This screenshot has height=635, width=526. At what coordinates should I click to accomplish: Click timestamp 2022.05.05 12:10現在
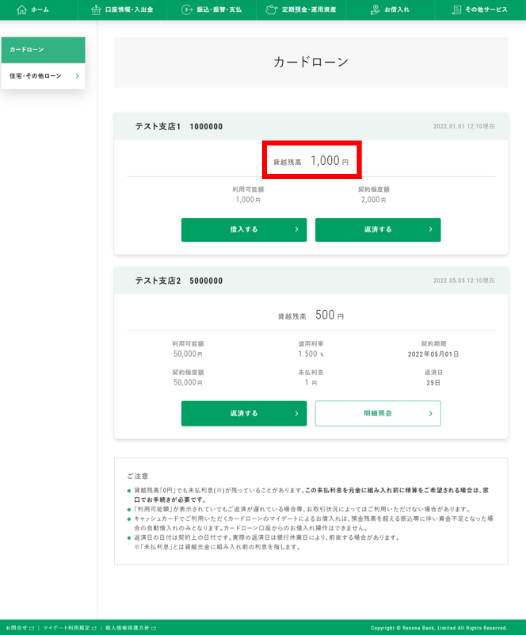coord(464,281)
